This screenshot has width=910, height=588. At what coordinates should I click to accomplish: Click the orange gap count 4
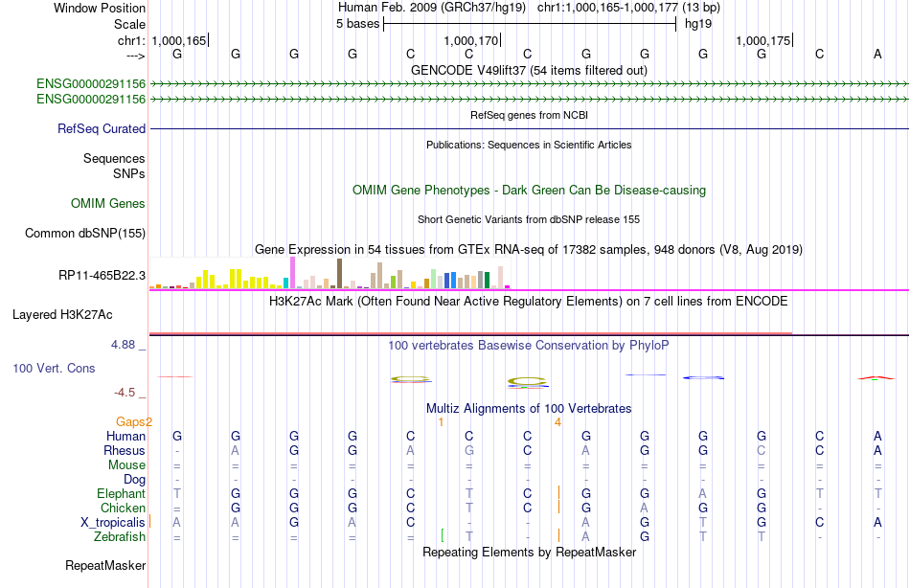[557, 422]
